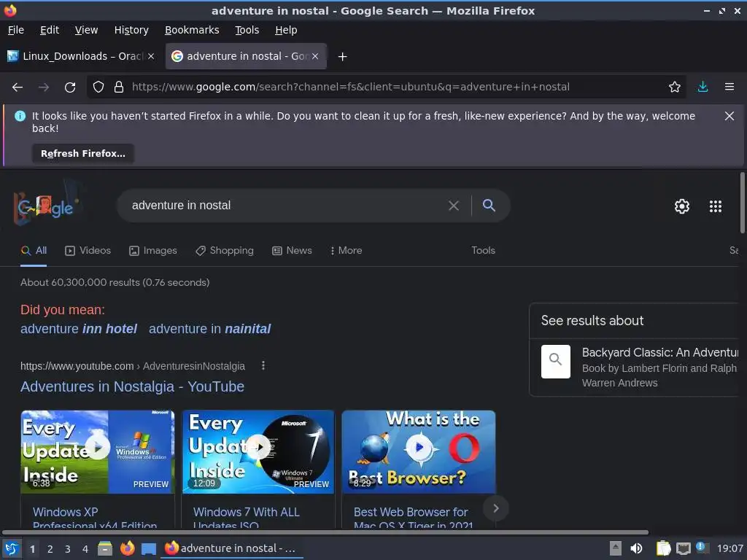Dismiss the Firefox refresh notification bar
The height and width of the screenshot is (560, 747).
tap(729, 116)
